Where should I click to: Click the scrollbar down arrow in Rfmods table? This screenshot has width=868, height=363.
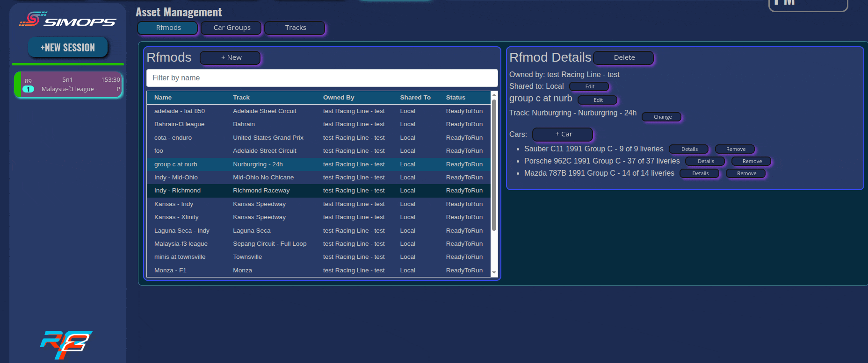494,273
